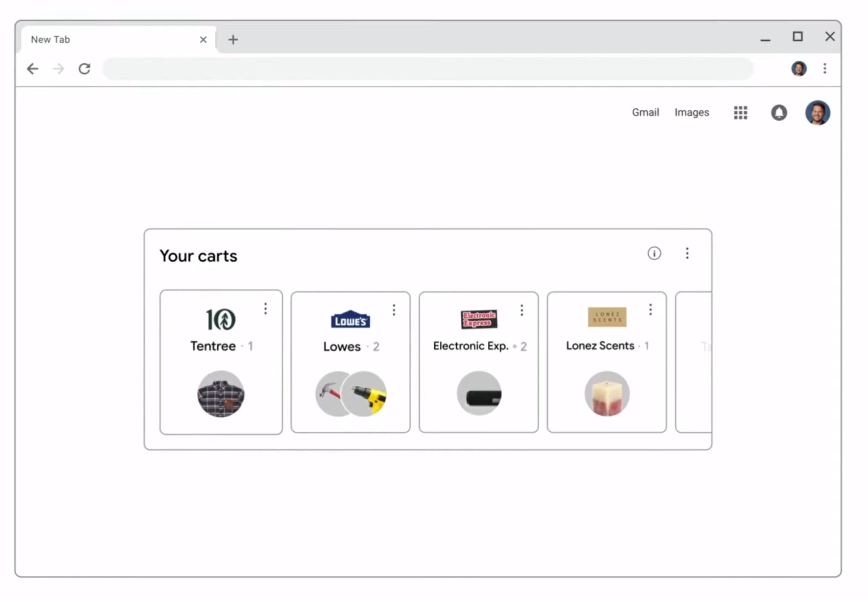
Task: Open the Electronic Exp. cart label
Action: [x=471, y=346]
